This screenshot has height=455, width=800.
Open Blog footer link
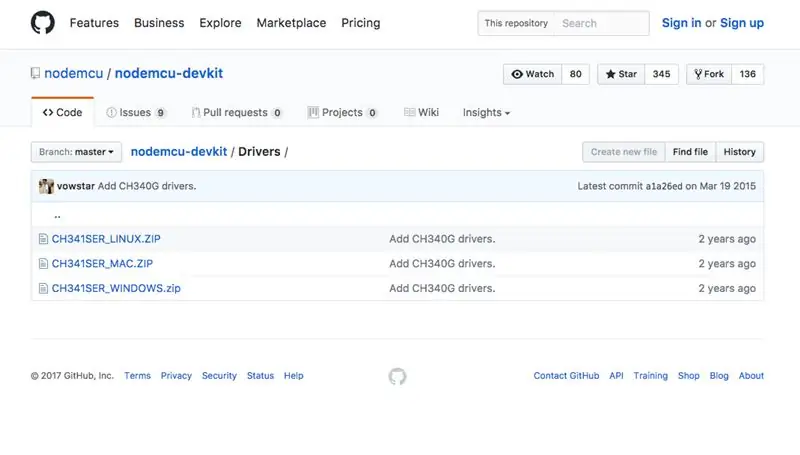click(719, 376)
